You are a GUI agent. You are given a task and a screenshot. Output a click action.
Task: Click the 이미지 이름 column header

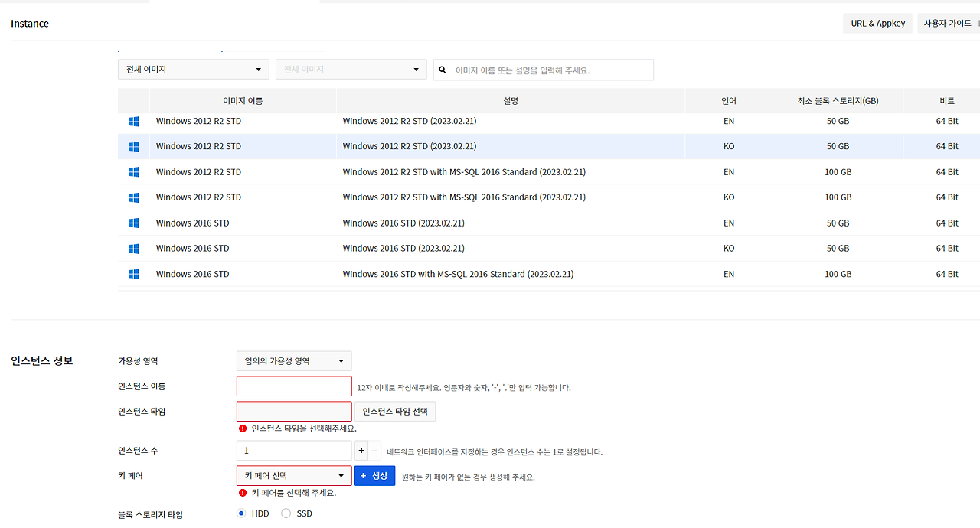pyautogui.click(x=243, y=101)
